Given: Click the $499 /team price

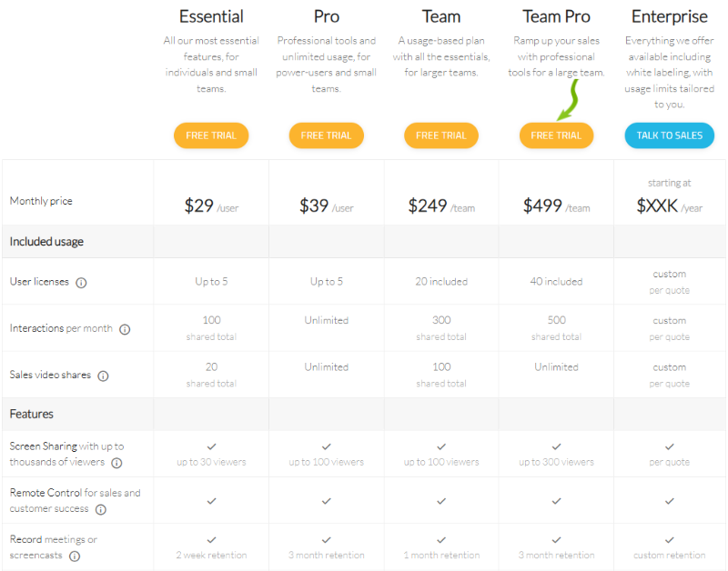Looking at the screenshot, I should 556,205.
